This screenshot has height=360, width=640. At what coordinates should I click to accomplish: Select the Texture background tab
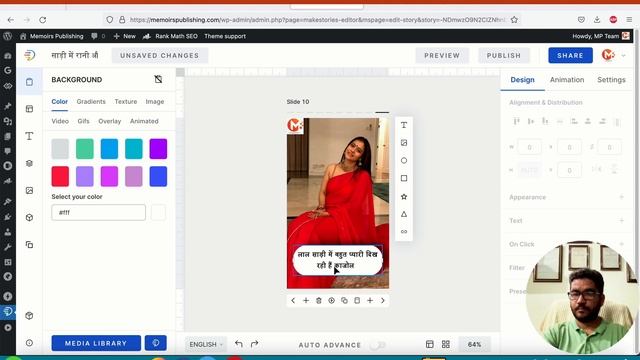pos(126,102)
